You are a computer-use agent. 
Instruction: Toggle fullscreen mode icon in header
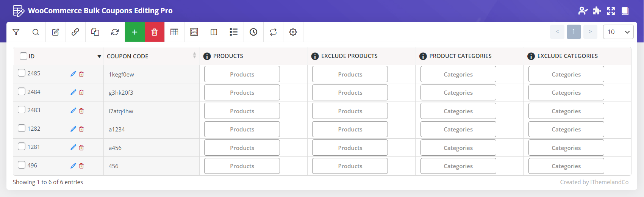[x=611, y=11]
